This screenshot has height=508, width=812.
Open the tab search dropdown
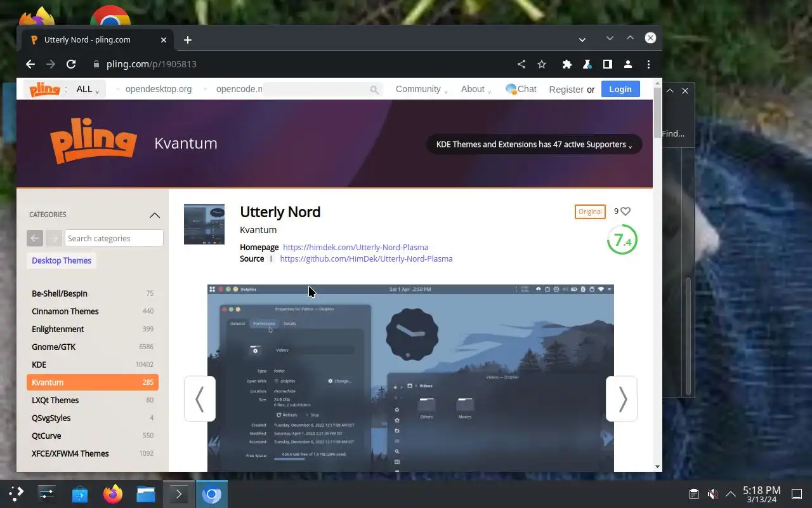(x=582, y=39)
